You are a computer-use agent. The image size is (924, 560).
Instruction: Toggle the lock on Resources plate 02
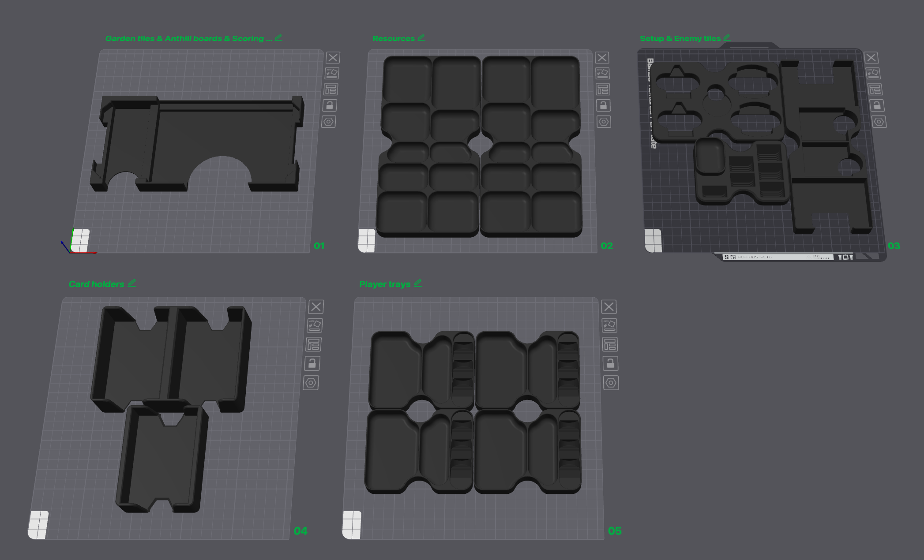tap(603, 105)
